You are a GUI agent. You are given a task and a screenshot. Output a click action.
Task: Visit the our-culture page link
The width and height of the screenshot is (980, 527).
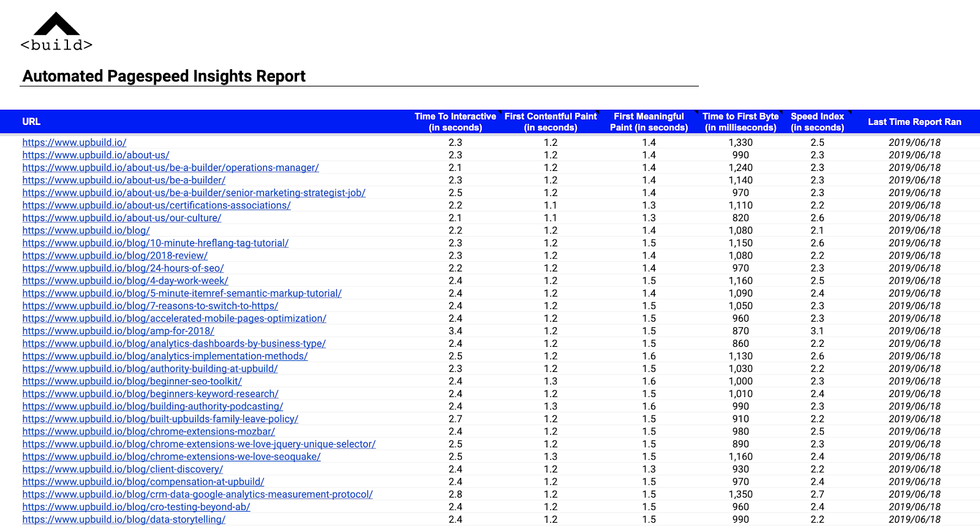[x=121, y=218]
